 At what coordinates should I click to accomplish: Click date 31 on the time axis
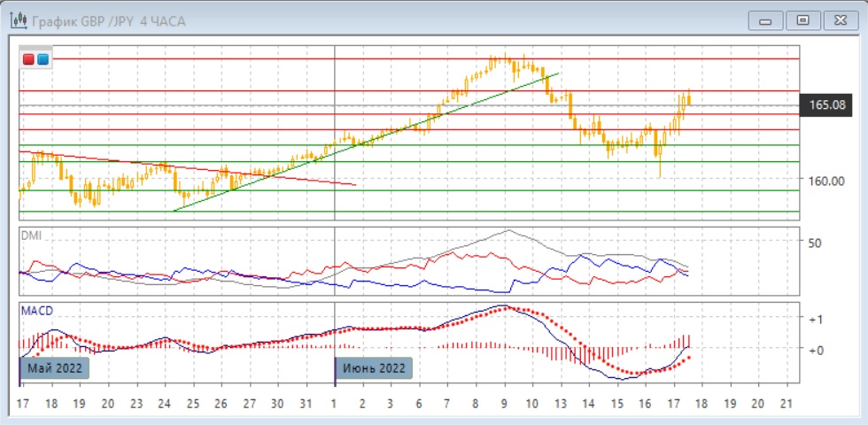[306, 404]
